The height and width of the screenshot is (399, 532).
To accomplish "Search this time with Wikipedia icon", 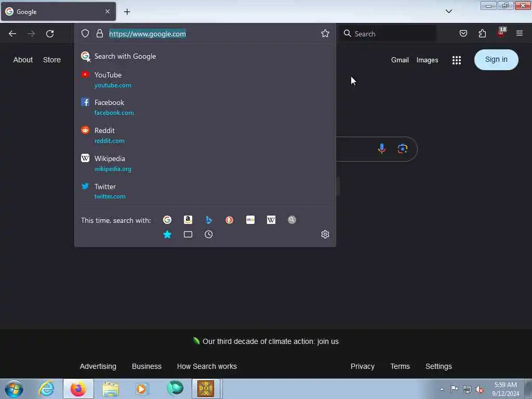I will pyautogui.click(x=271, y=220).
